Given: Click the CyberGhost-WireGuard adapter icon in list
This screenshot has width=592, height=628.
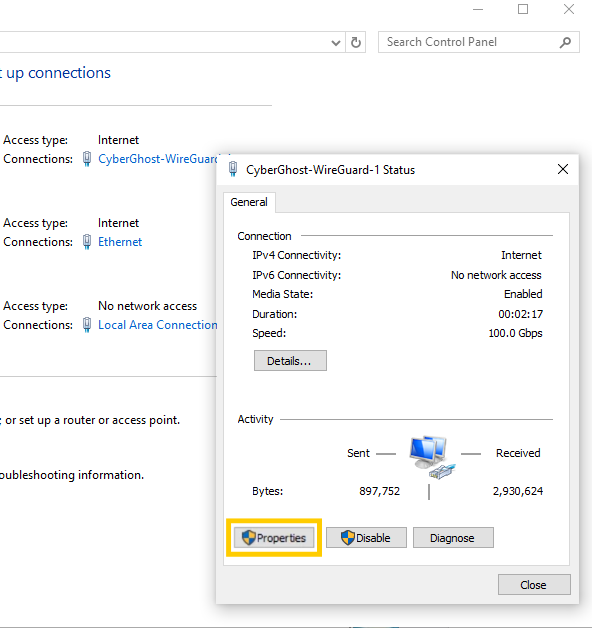Looking at the screenshot, I should (87, 159).
